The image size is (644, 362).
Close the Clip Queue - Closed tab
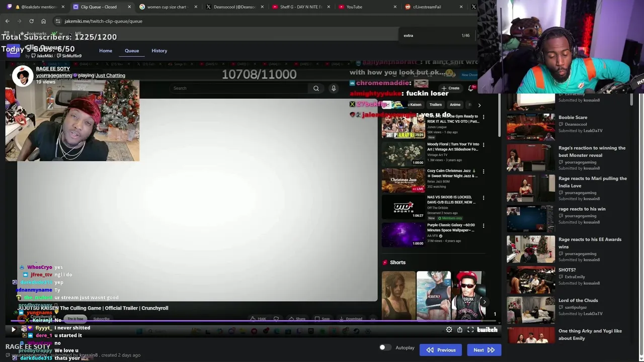129,7
